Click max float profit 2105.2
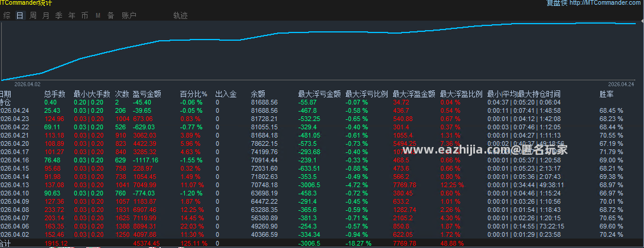644x248 pixels. coord(404,218)
